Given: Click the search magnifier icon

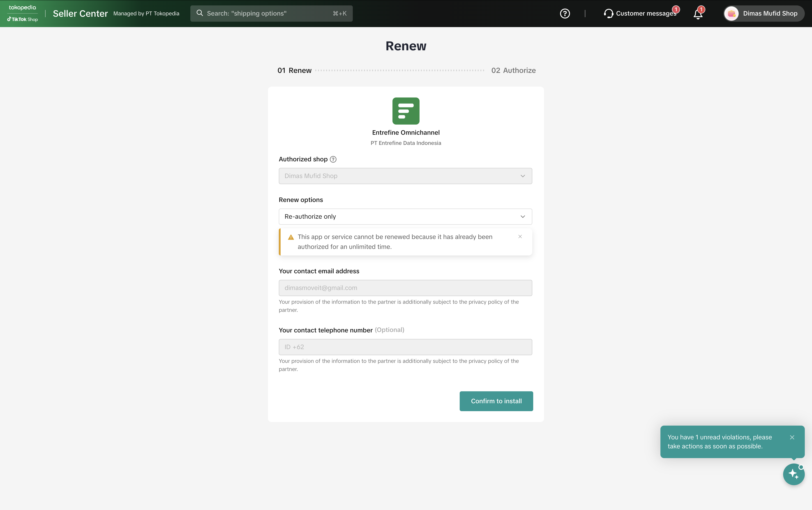Looking at the screenshot, I should (x=200, y=13).
